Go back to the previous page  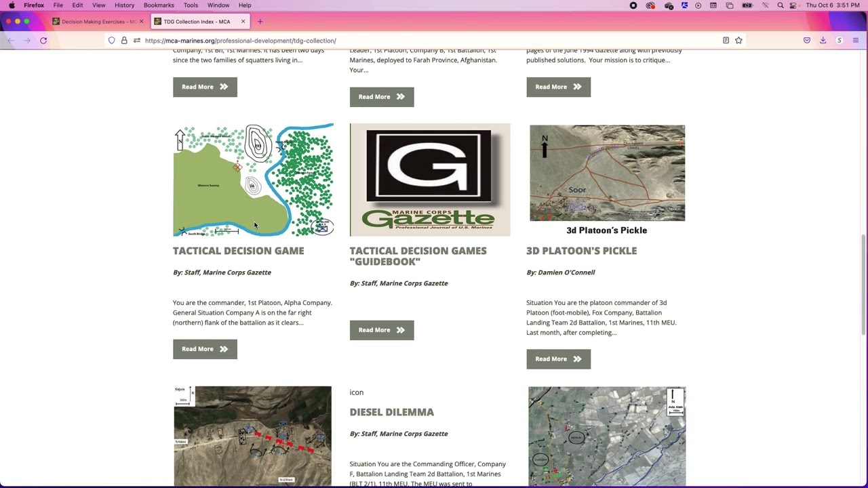pyautogui.click(x=11, y=41)
